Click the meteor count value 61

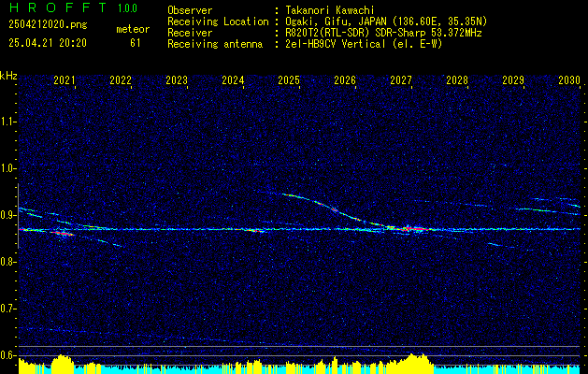coord(135,43)
